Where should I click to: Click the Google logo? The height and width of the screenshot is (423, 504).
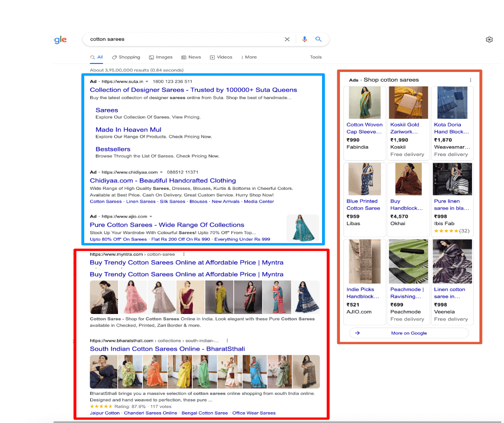(61, 39)
